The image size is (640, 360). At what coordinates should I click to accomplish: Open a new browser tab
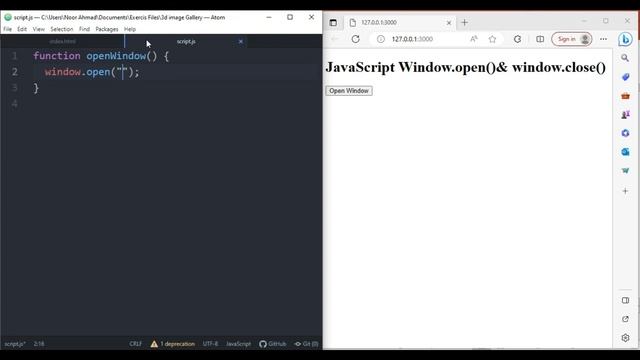point(464,22)
